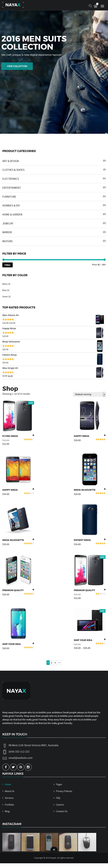The height and width of the screenshot is (868, 108).
Task: Go to next page arrow in pagination
Action: point(59,662)
